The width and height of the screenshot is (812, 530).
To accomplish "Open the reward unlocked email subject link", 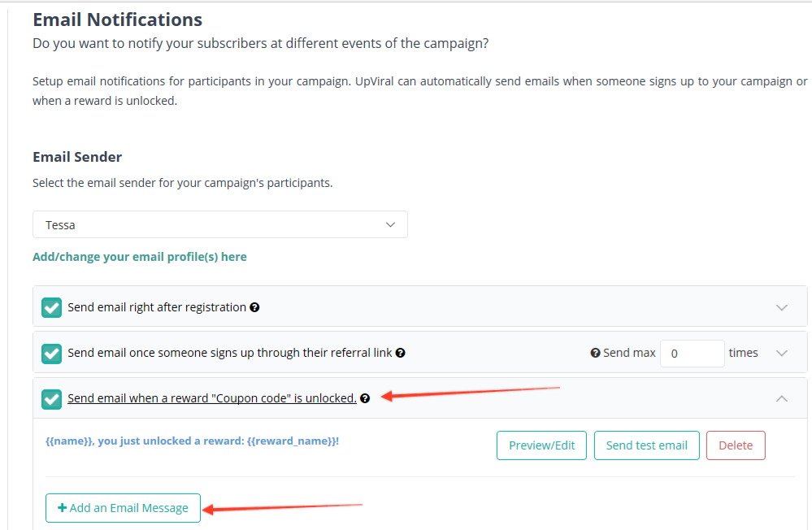I will click(x=192, y=441).
